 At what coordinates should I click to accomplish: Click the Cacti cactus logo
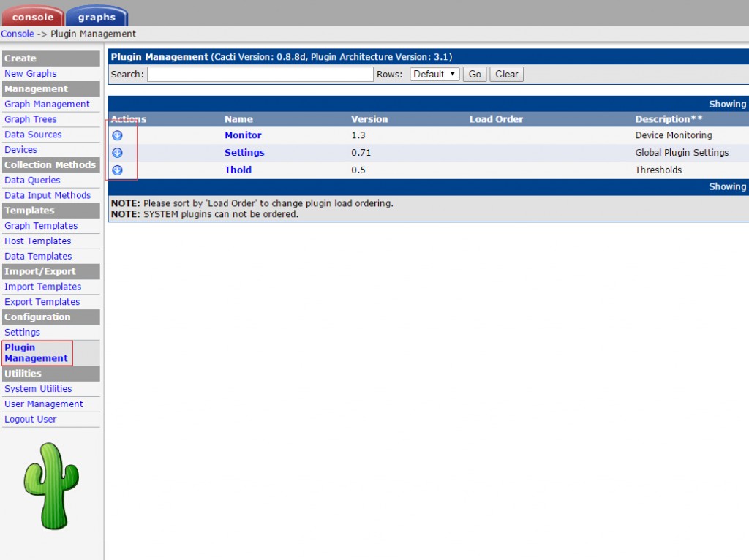coord(51,486)
